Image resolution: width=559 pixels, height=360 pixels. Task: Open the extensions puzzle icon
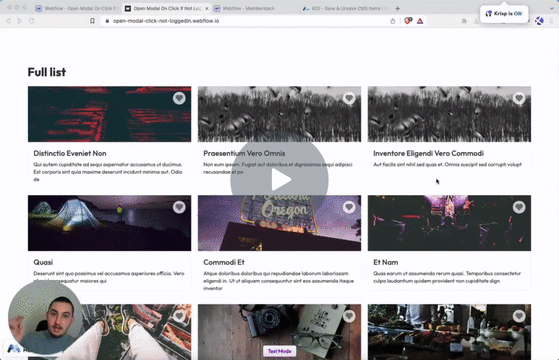click(x=464, y=21)
